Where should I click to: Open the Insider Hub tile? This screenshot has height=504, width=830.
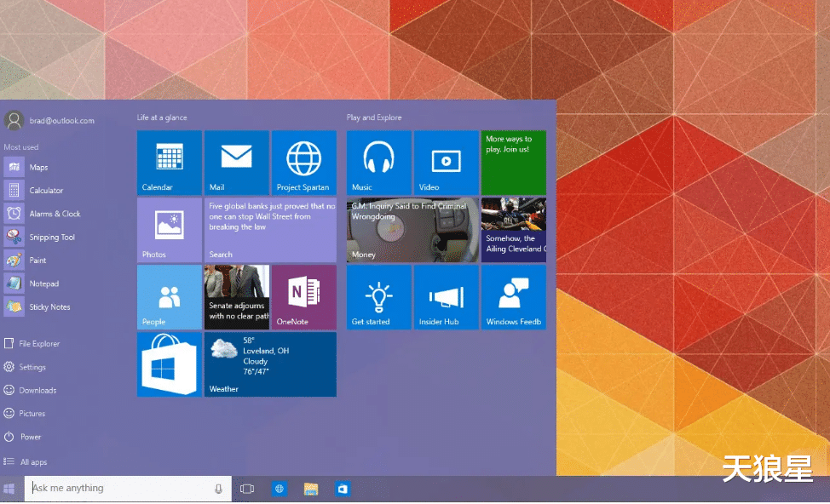coord(446,297)
